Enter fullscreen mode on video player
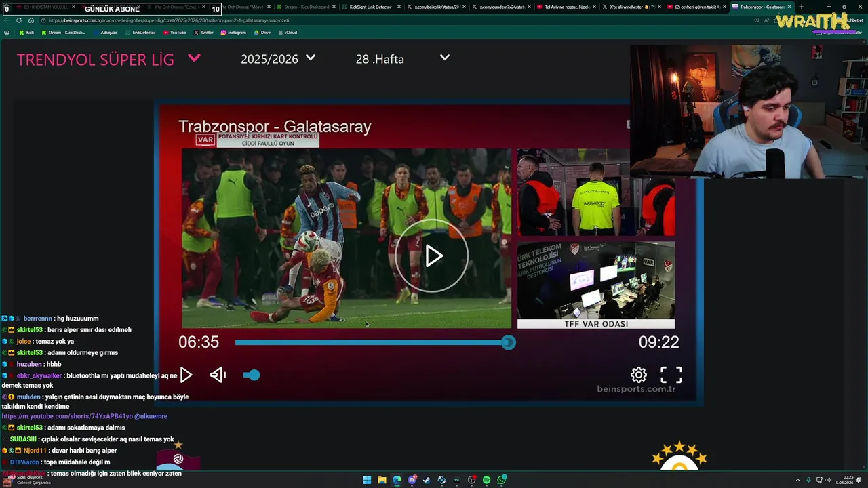Screen dimensions: 868x488 (x=671, y=375)
